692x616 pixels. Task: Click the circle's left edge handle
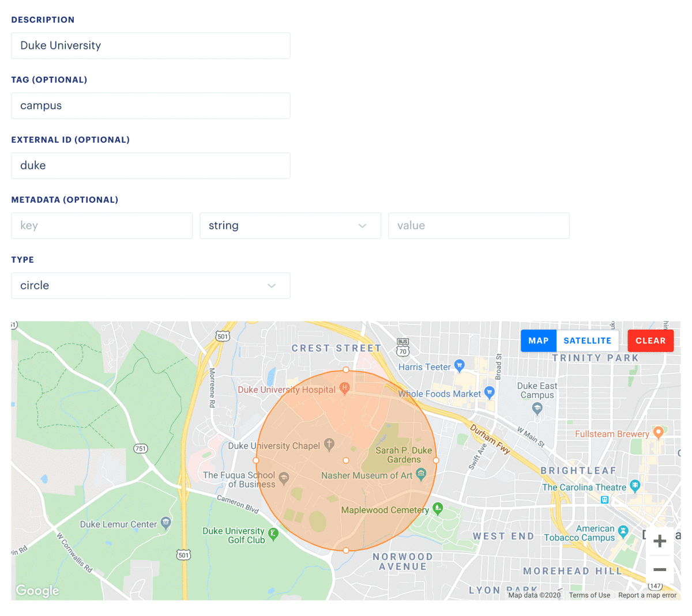coord(256,460)
